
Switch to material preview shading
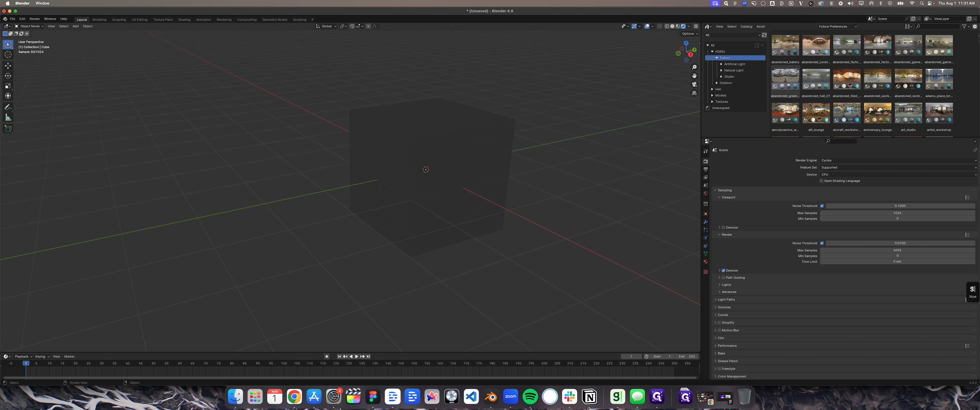pos(677,26)
